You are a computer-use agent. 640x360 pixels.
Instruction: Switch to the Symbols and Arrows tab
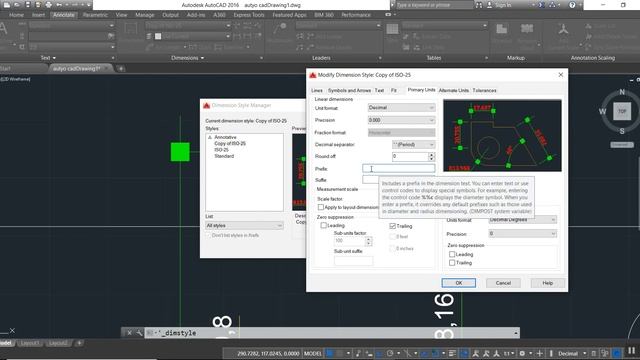pos(349,91)
